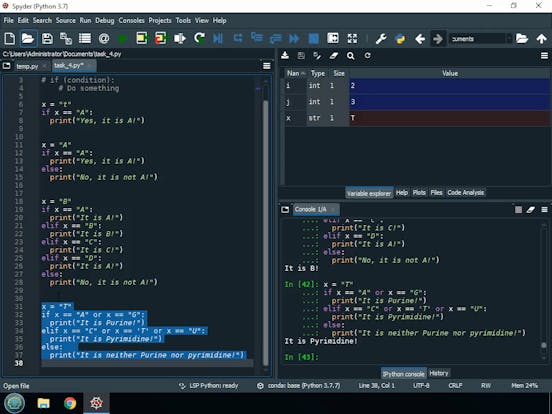Open the Code Analysis tab

pyautogui.click(x=465, y=193)
